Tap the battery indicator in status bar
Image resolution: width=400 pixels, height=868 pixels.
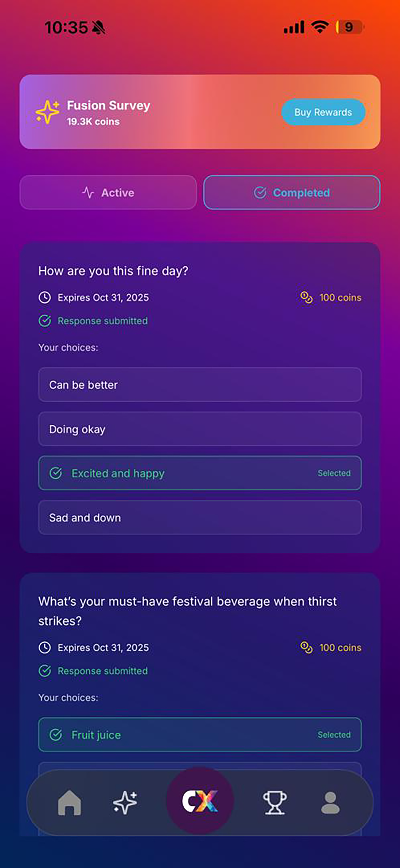tap(349, 27)
